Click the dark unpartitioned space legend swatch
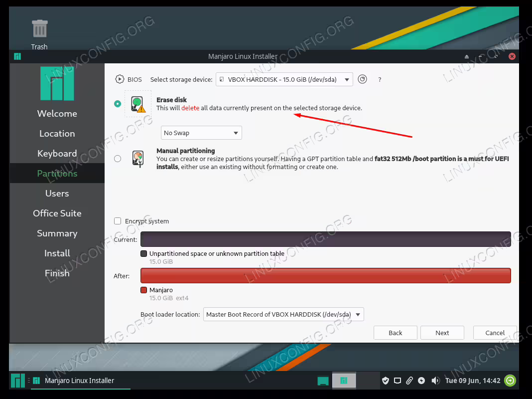This screenshot has height=399, width=532. (x=143, y=254)
